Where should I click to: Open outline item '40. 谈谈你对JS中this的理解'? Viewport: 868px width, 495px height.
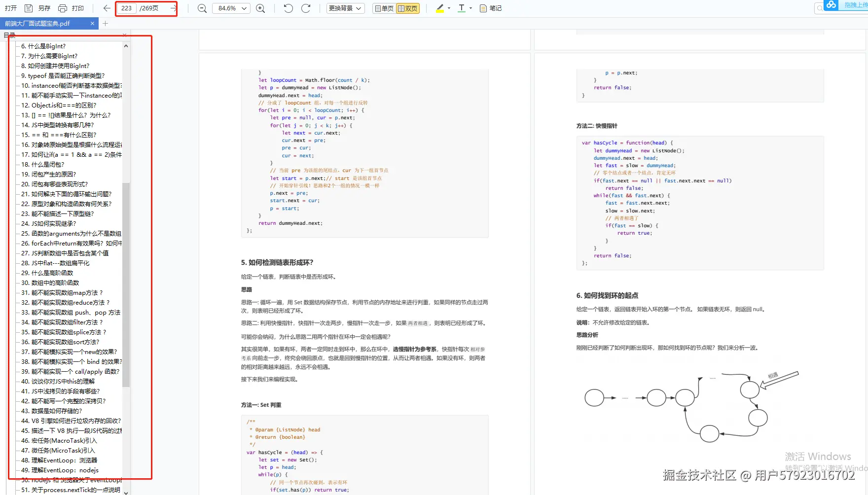point(58,382)
